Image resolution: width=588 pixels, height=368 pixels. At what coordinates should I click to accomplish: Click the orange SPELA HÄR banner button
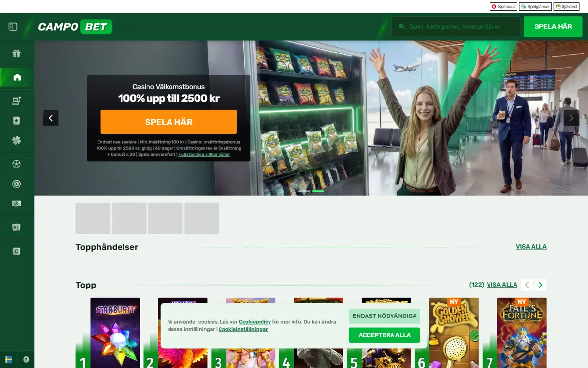coord(169,122)
